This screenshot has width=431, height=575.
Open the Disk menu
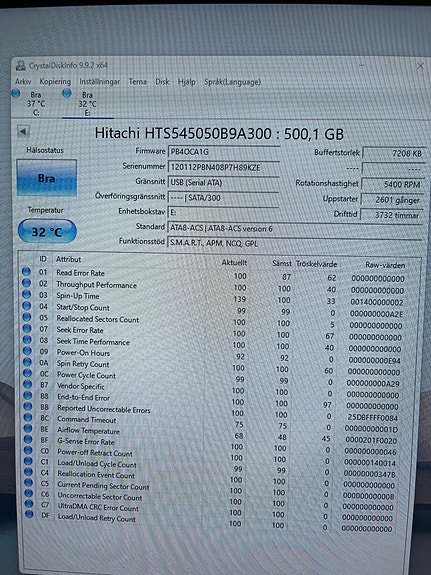[x=162, y=81]
